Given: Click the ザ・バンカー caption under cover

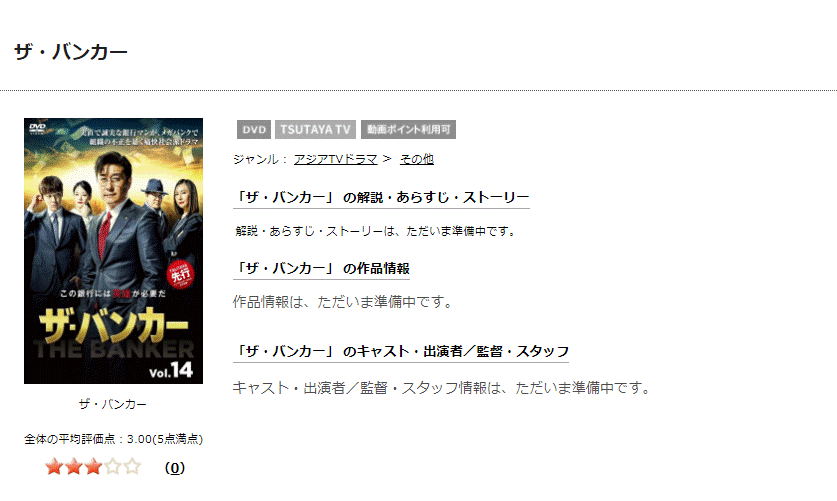Looking at the screenshot, I should pos(113,404).
